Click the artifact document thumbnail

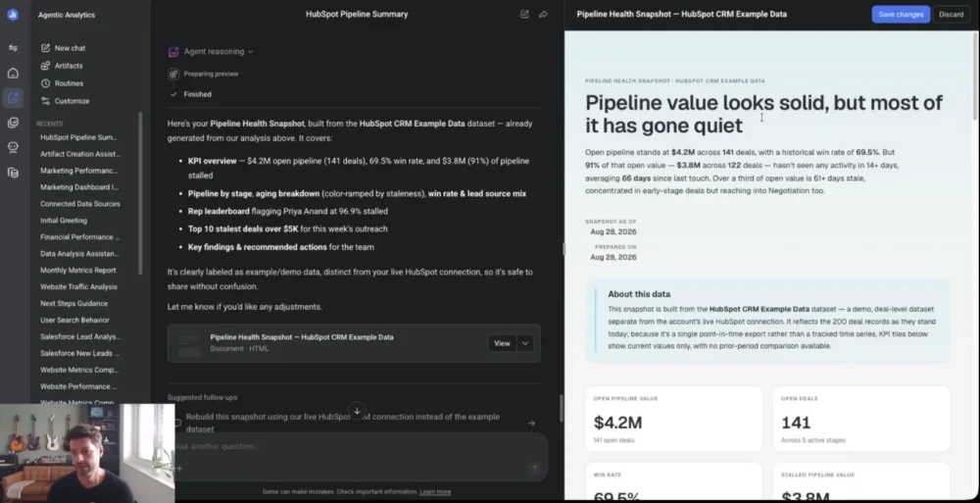[x=189, y=343]
